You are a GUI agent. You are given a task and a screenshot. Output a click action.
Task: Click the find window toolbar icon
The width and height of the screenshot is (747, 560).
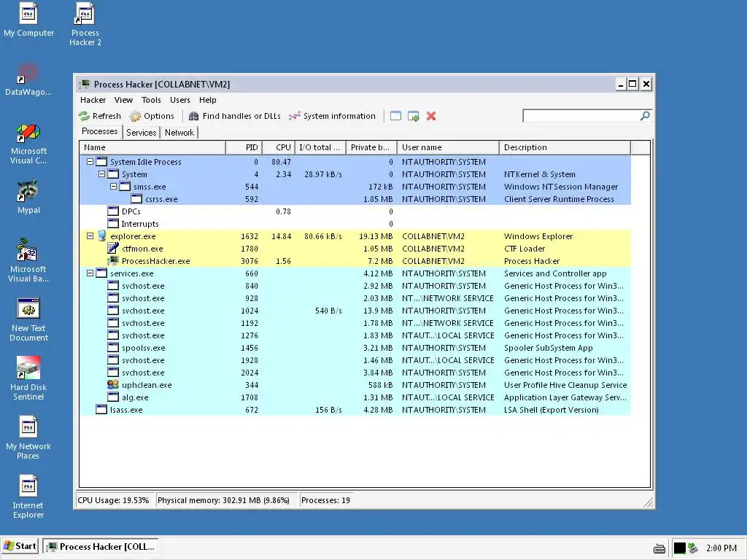395,116
